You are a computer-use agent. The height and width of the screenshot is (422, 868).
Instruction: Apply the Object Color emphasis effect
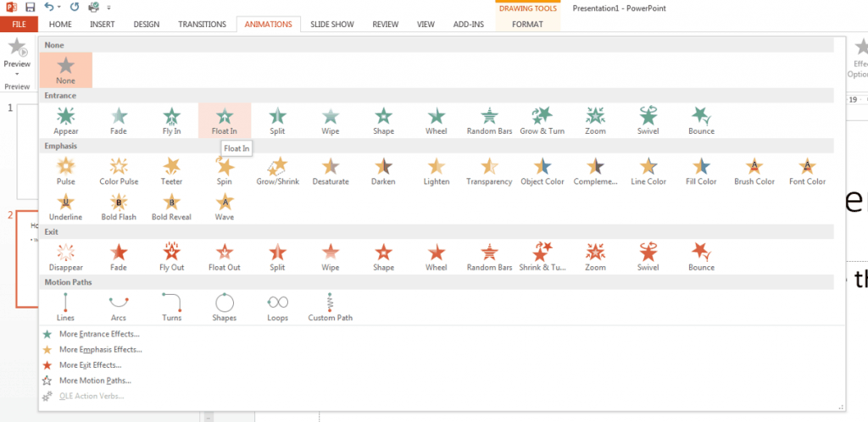point(542,171)
